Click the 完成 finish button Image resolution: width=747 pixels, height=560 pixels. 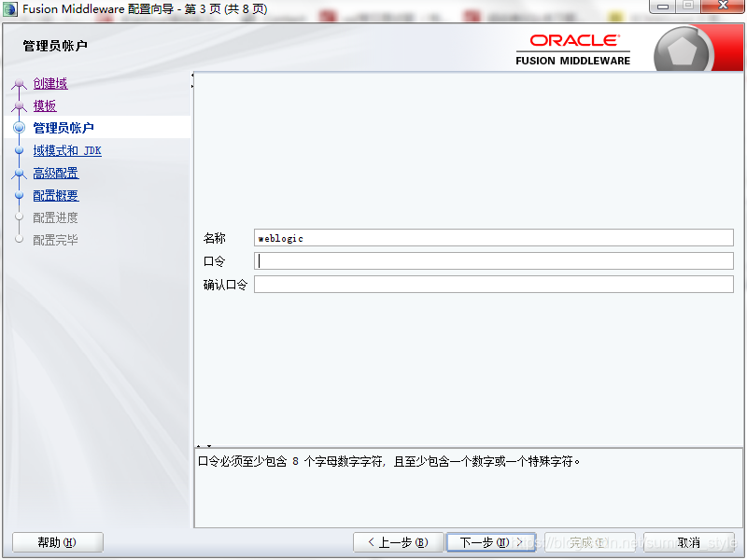coord(590,542)
